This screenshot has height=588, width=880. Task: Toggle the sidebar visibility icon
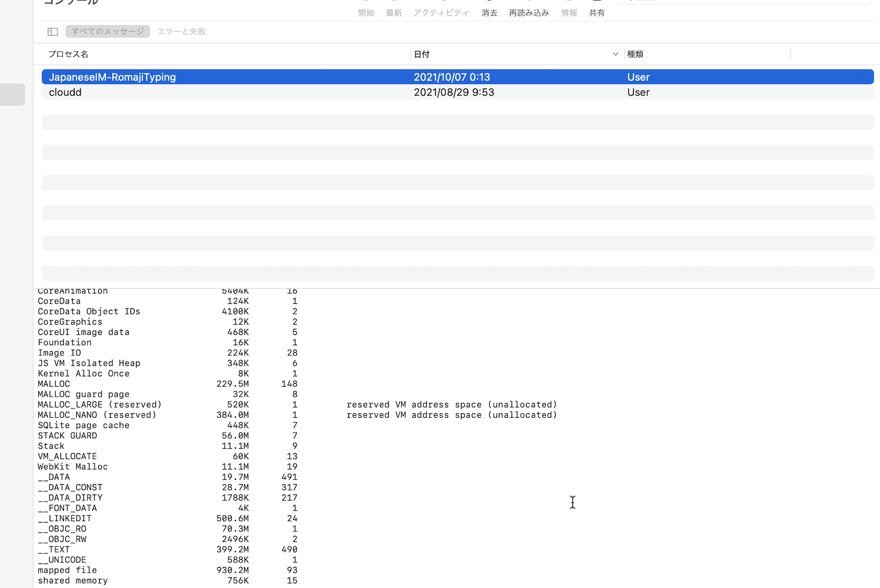(53, 32)
